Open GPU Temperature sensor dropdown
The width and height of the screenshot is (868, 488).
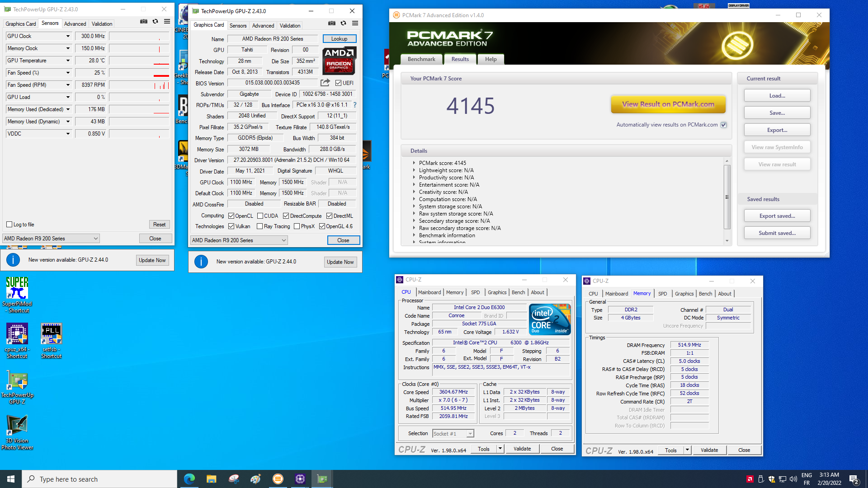[x=68, y=61]
